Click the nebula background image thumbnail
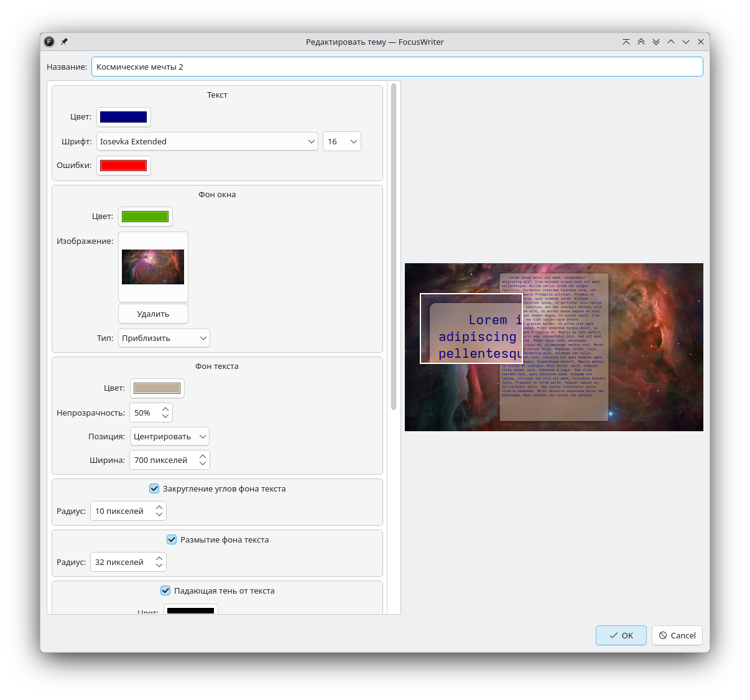This screenshot has height=700, width=750. point(153,267)
